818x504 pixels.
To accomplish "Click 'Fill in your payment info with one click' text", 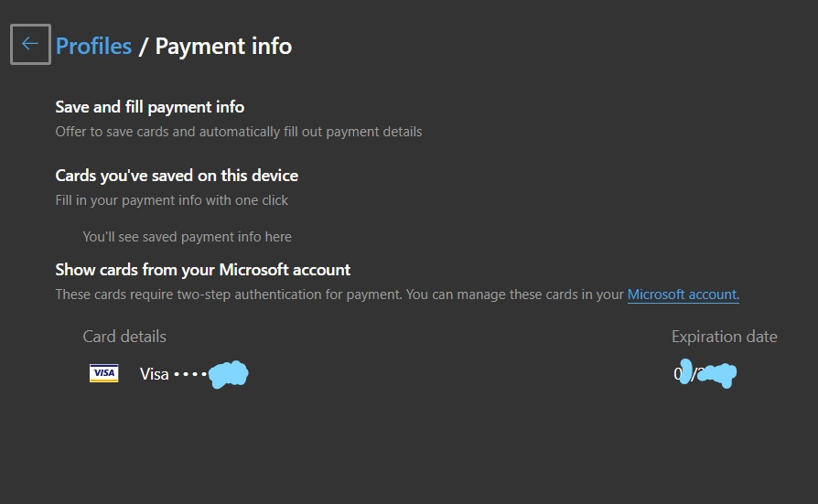I will 171,199.
